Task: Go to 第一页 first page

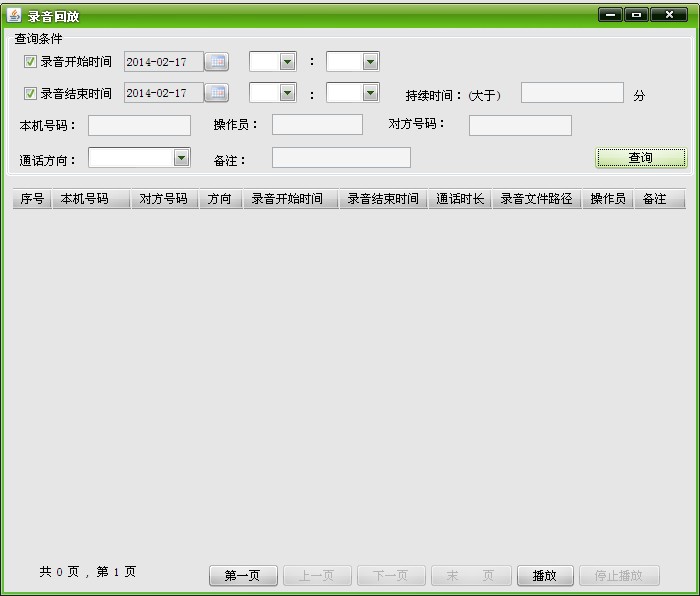Action: pyautogui.click(x=243, y=576)
